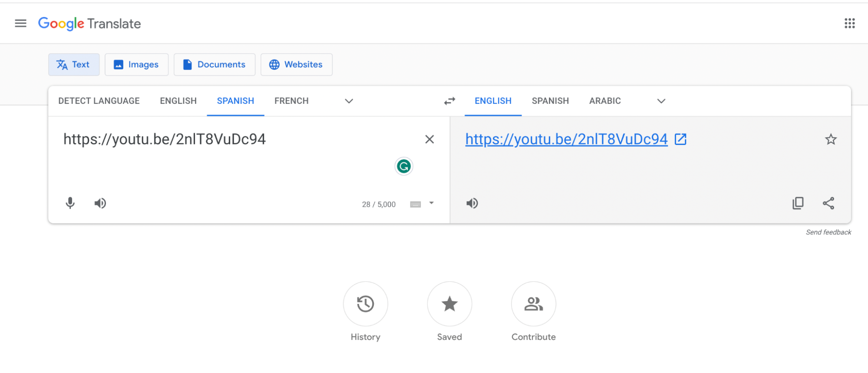Open the main hamburger menu
The height and width of the screenshot is (373, 868).
[20, 23]
